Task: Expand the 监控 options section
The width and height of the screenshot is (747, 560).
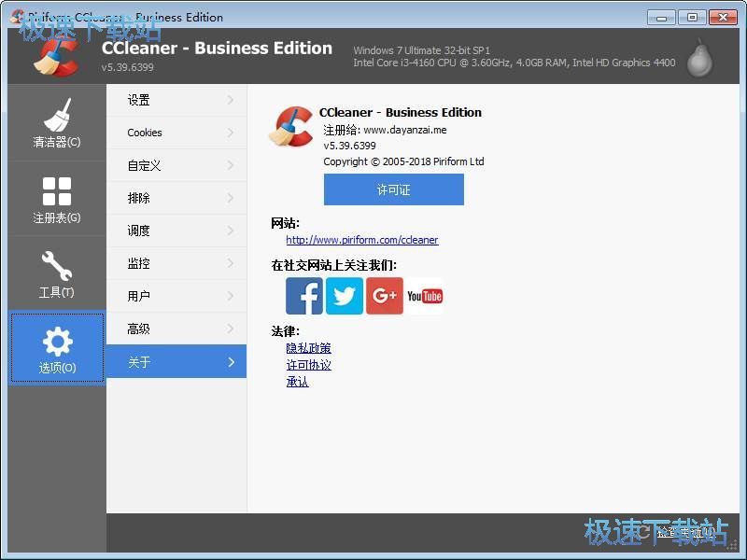Action: click(176, 263)
